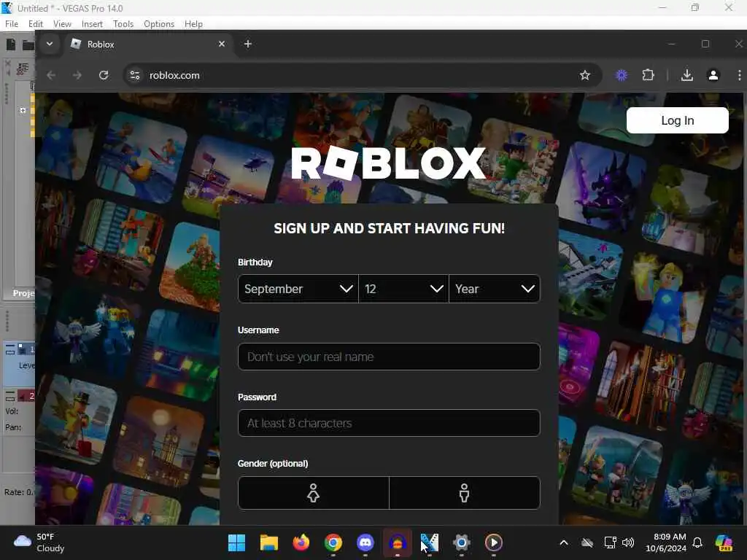Open the birthday Year dropdown
This screenshot has height=560, width=747.
coord(495,289)
